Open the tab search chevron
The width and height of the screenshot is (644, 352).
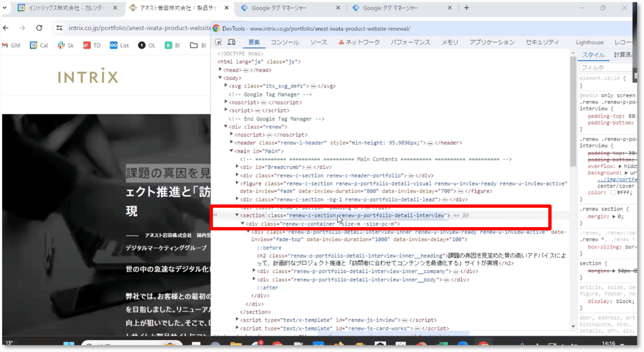tap(5, 8)
